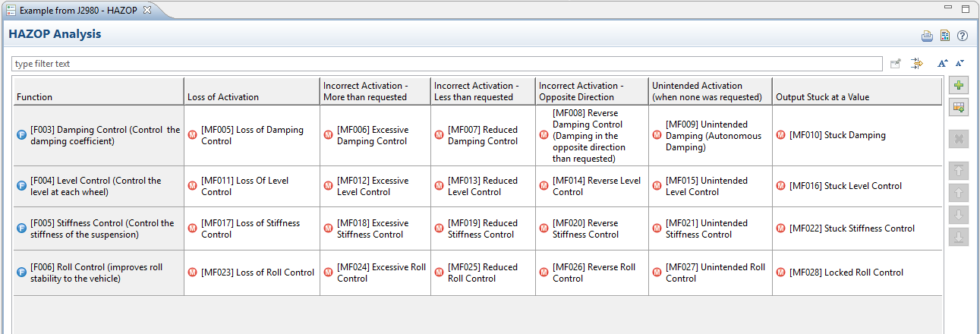Click the clear filter icon beside the search box

pyautogui.click(x=896, y=65)
